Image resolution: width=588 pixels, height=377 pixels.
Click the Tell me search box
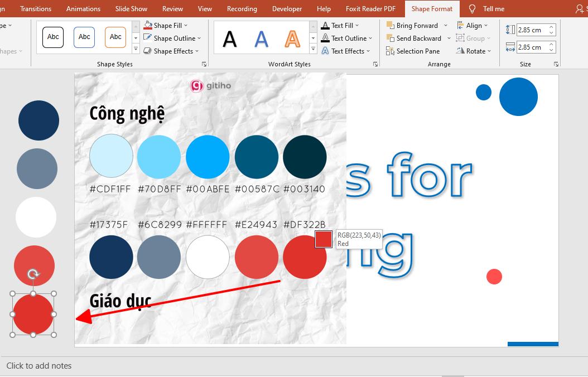[487, 8]
